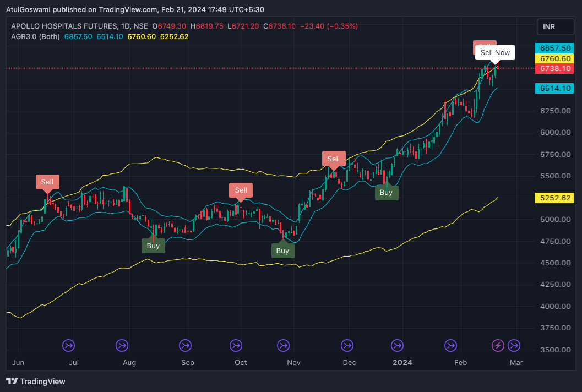Click the change value −23.40 (−0.35%)
This screenshot has width=582, height=392.
(x=329, y=26)
